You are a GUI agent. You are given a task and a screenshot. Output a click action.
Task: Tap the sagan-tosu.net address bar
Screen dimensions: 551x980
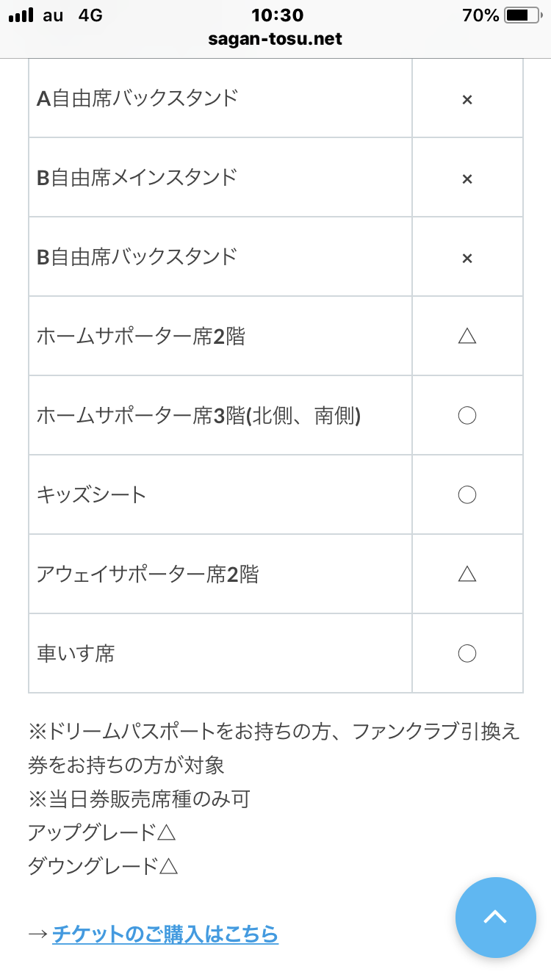pos(276,39)
